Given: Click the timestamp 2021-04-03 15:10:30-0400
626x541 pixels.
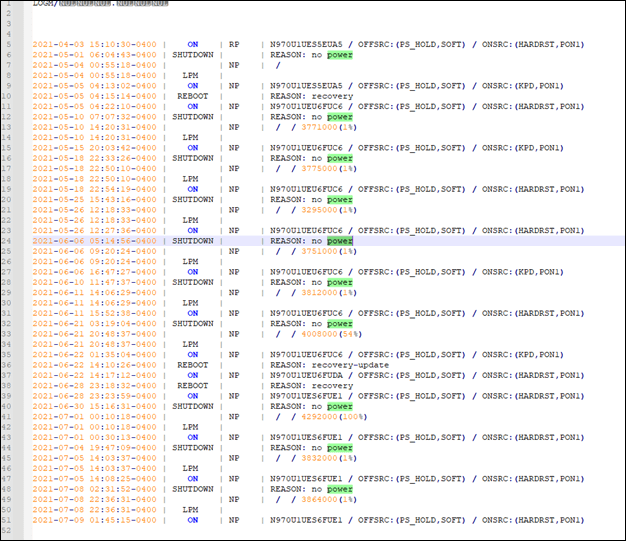Looking at the screenshot, I should pos(95,44).
